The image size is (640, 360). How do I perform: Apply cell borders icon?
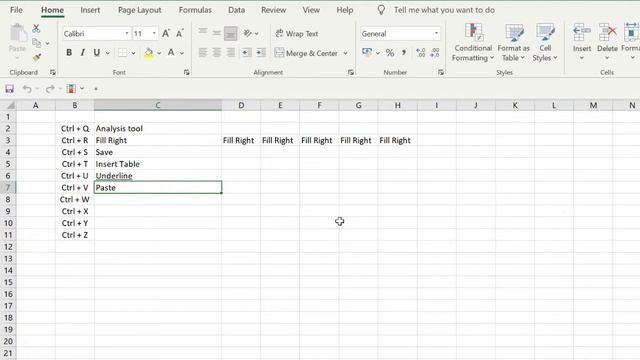[122, 53]
